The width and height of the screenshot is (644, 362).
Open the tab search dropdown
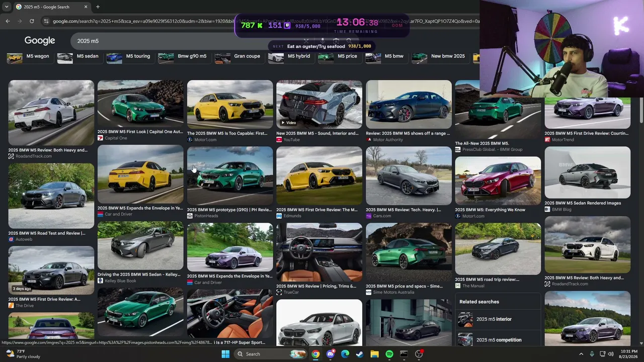pyautogui.click(x=6, y=7)
